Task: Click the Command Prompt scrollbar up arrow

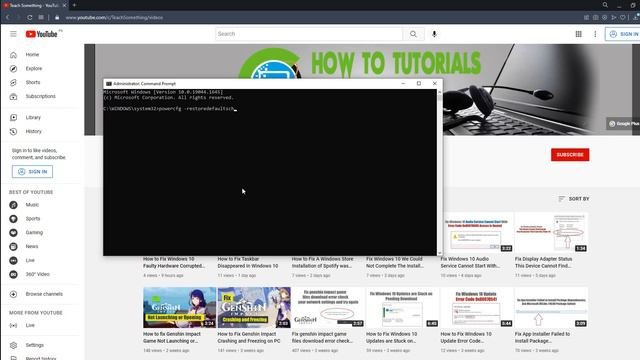Action: [440, 92]
